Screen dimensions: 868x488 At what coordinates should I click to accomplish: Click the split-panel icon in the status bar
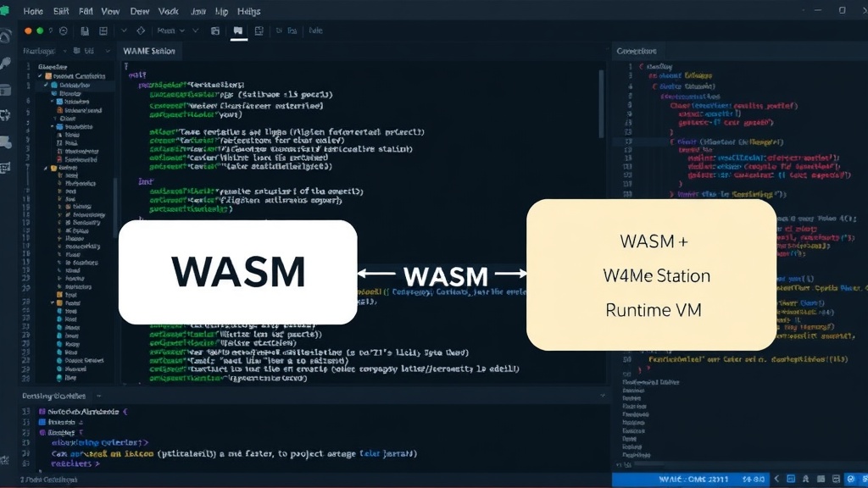click(836, 480)
